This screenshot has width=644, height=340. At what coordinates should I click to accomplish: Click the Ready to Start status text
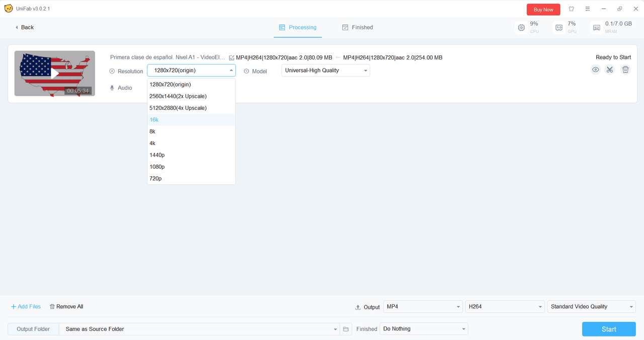[613, 57]
